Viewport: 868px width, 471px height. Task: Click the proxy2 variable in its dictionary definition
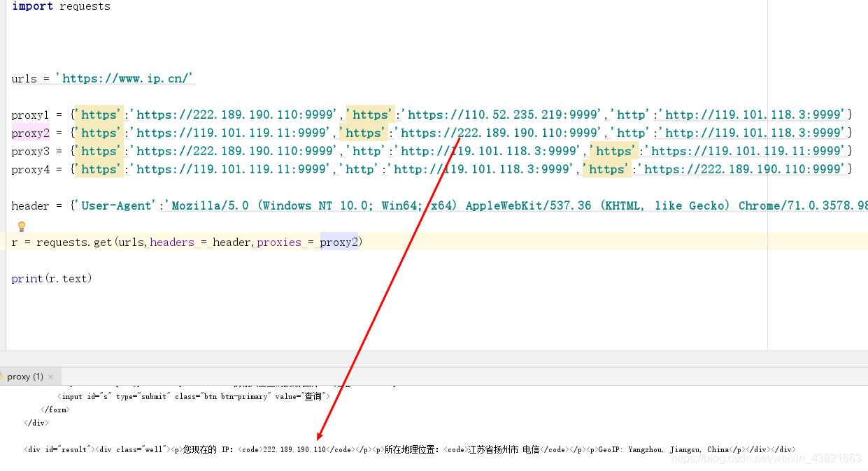coord(30,133)
